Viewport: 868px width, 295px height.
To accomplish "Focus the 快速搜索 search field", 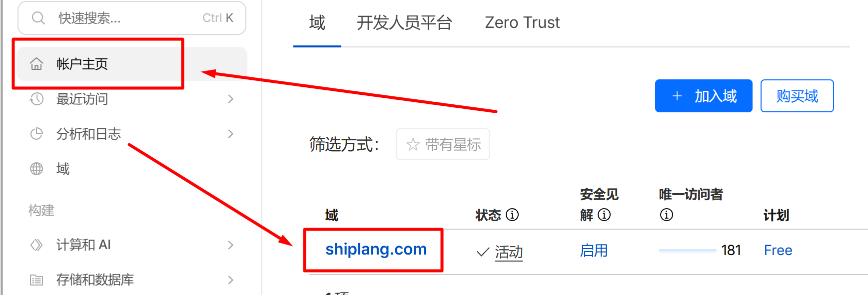I will point(132,18).
